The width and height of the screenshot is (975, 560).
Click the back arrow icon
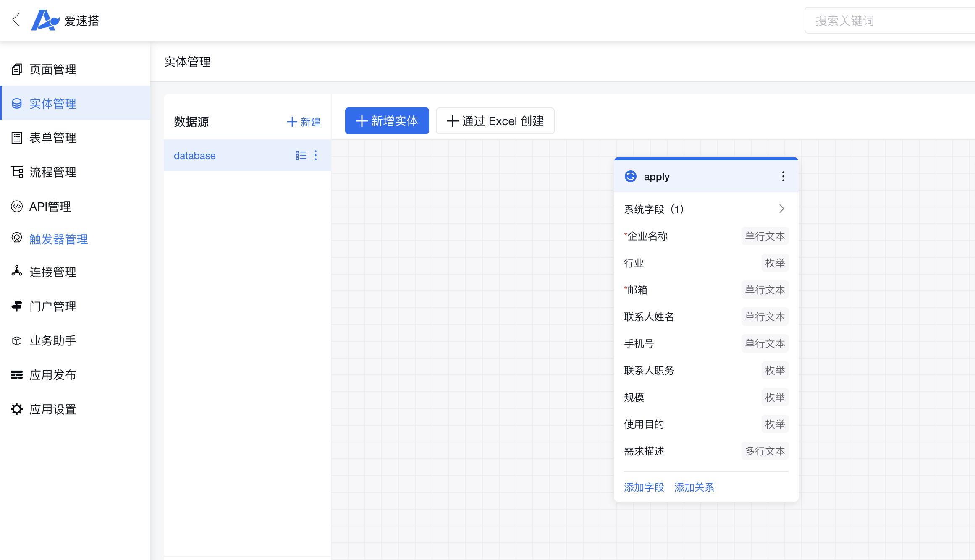[16, 20]
